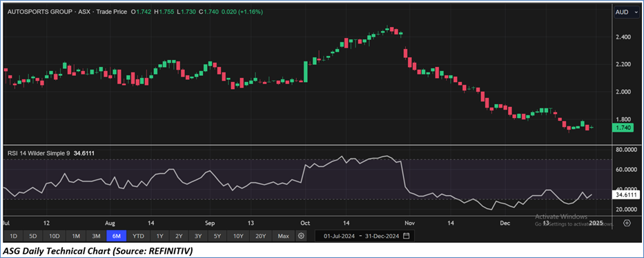This screenshot has width=644, height=258.
Task: Select the 10D time range
Action: 55,236
